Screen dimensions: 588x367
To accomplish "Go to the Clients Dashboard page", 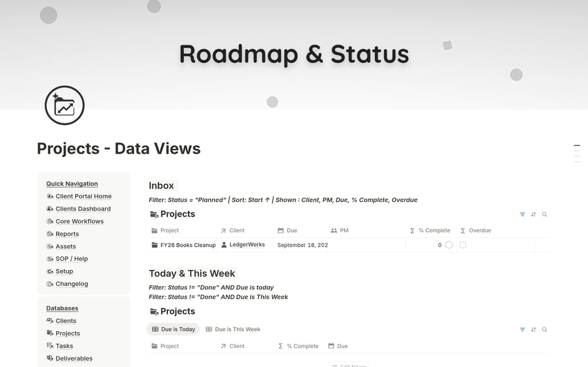I will point(82,209).
